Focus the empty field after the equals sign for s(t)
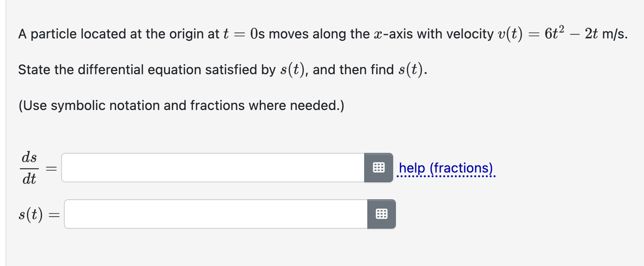Screen dimensions: 644x266 215,214
